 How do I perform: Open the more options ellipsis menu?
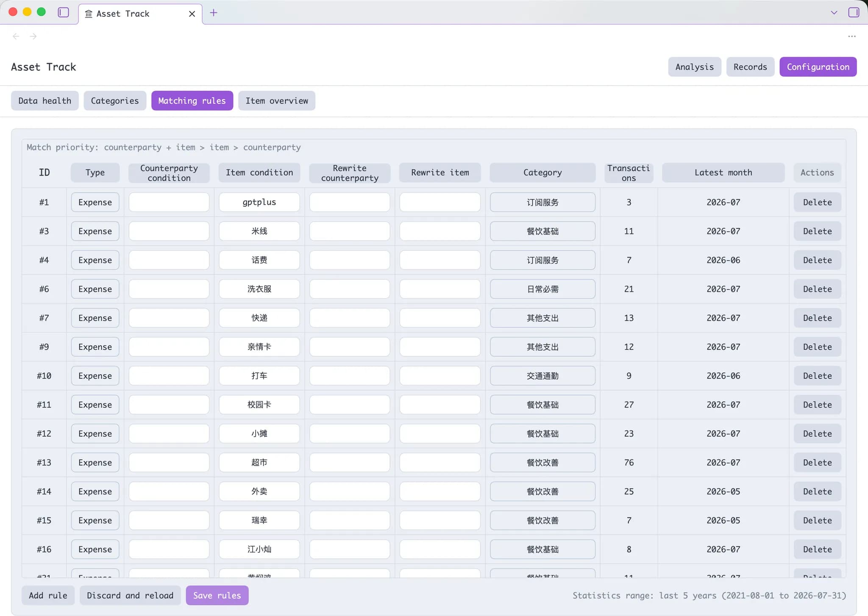pyautogui.click(x=852, y=36)
